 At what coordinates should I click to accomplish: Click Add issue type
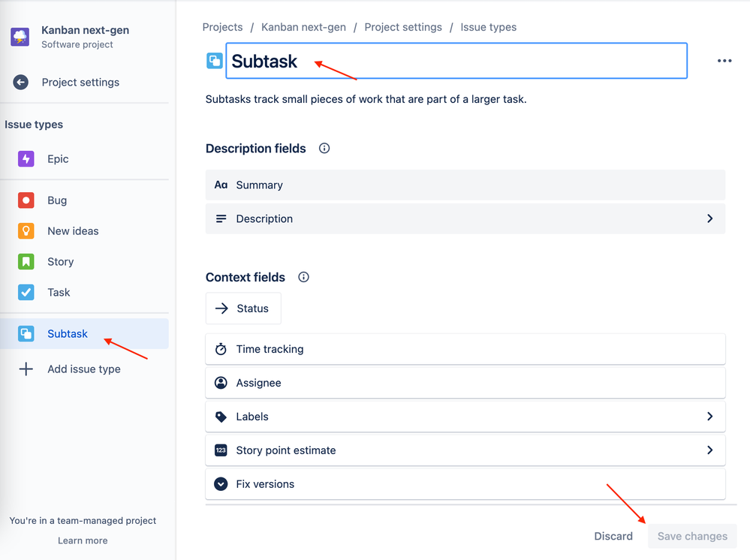point(83,369)
